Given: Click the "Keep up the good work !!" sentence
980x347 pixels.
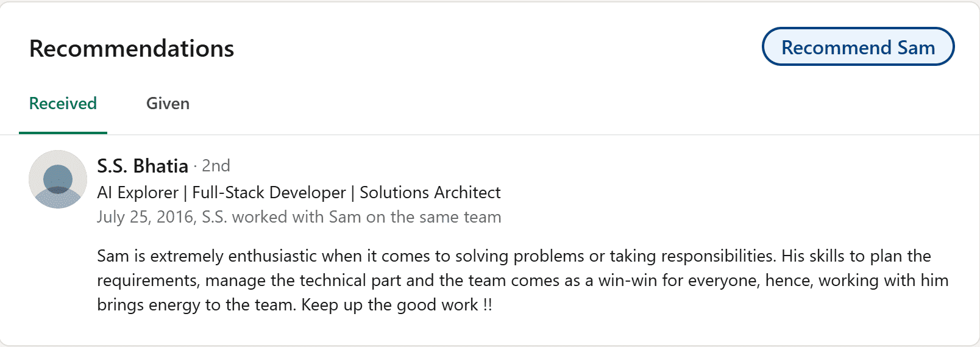Looking at the screenshot, I should (396, 305).
